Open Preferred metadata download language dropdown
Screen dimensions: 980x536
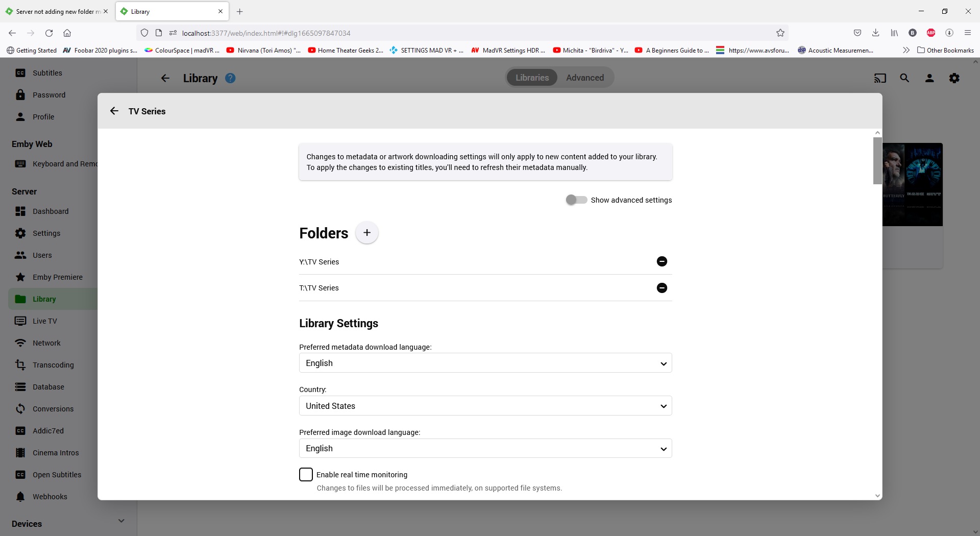pos(485,363)
